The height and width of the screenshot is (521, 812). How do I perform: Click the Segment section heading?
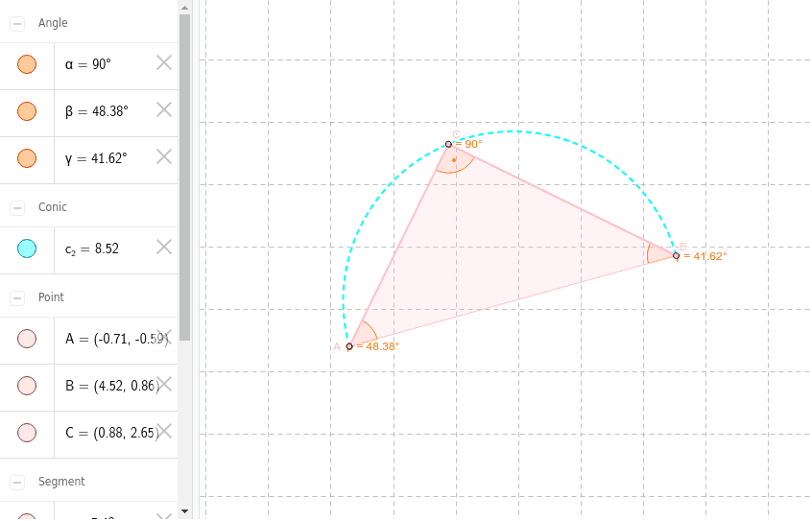coord(61,482)
